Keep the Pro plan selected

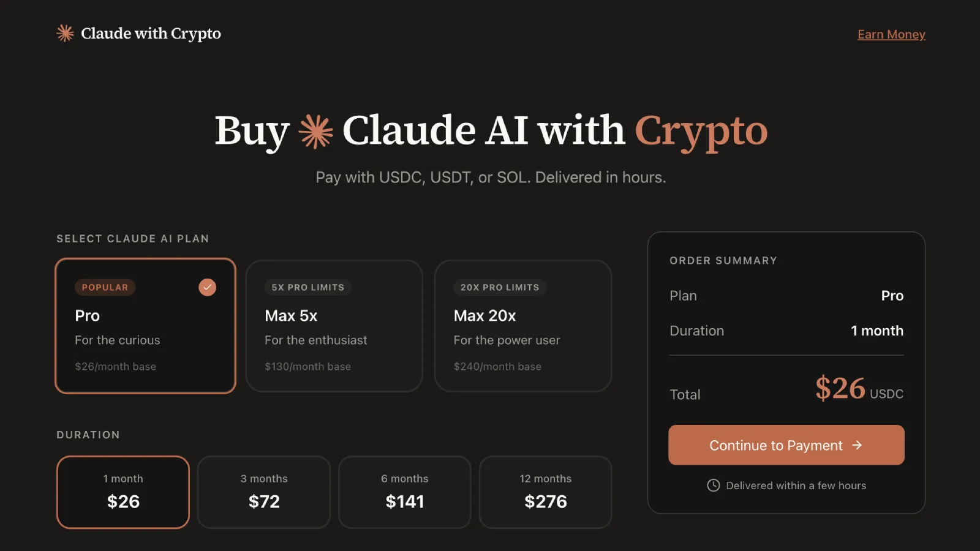pos(145,326)
